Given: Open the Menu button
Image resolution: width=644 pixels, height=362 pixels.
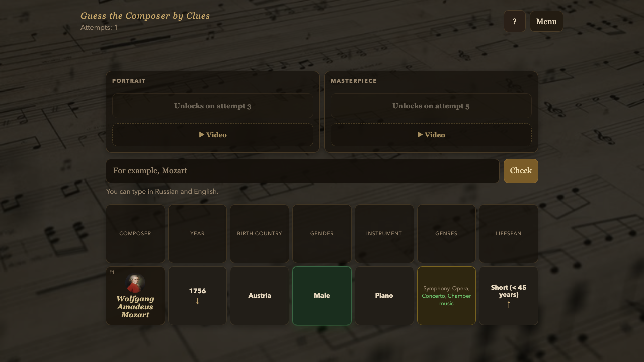Looking at the screenshot, I should click(546, 21).
